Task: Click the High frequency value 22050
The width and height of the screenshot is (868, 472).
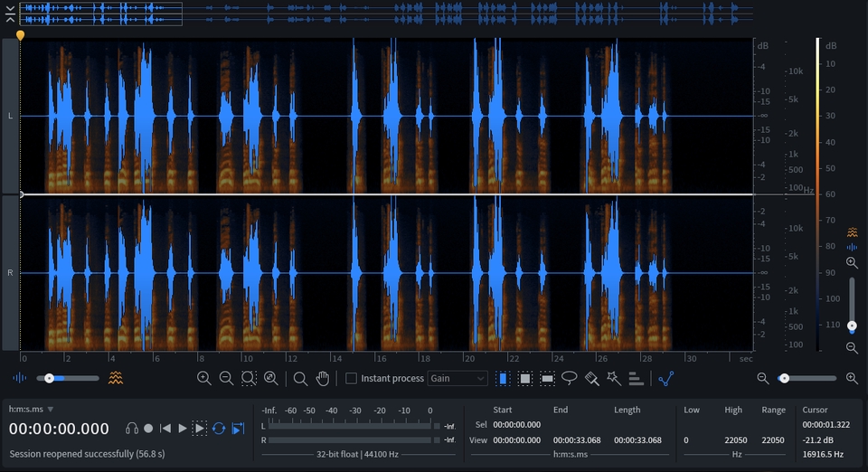Action: click(x=736, y=440)
